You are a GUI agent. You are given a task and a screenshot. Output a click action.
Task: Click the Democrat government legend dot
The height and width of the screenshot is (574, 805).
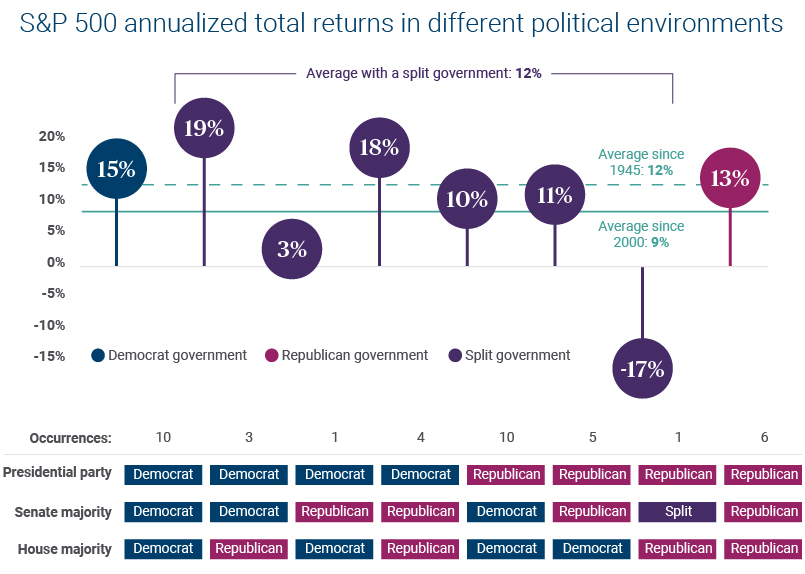coord(98,355)
